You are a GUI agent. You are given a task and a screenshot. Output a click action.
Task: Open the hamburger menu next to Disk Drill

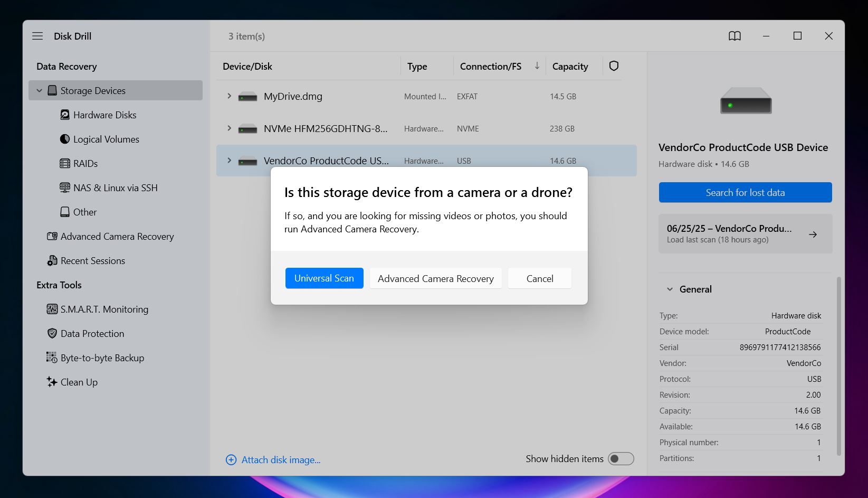[37, 36]
